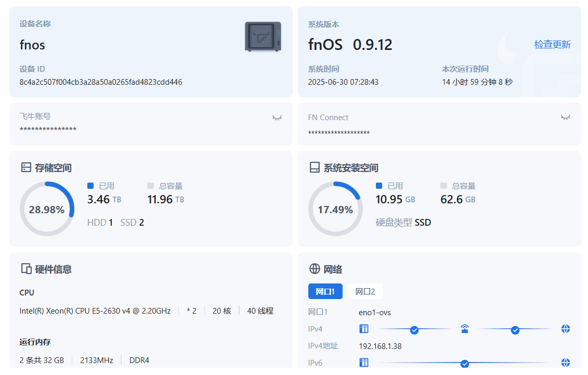This screenshot has height=375, width=588.
Task: Click the IPv4 NAS device icon
Action: coord(364,329)
